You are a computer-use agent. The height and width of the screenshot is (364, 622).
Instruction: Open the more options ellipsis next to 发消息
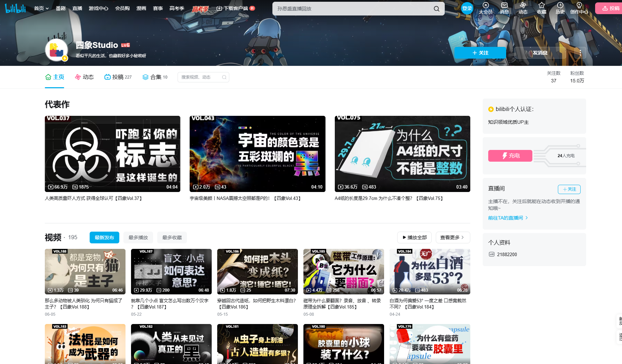coord(580,53)
